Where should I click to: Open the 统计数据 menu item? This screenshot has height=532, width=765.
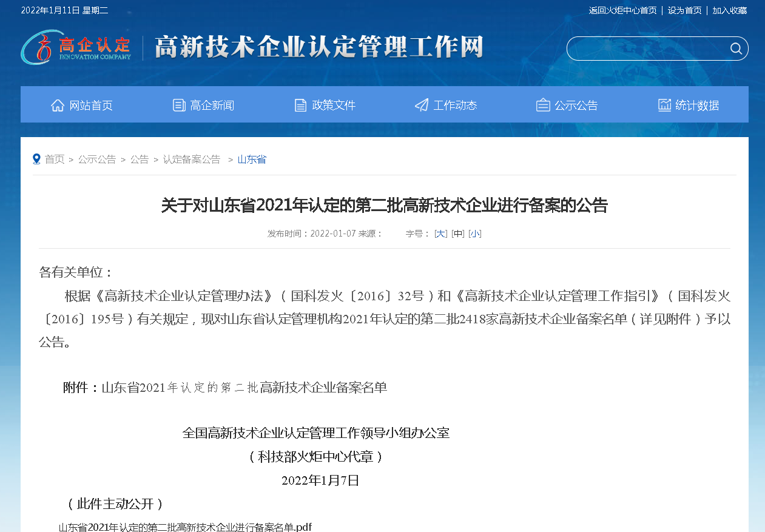697,105
